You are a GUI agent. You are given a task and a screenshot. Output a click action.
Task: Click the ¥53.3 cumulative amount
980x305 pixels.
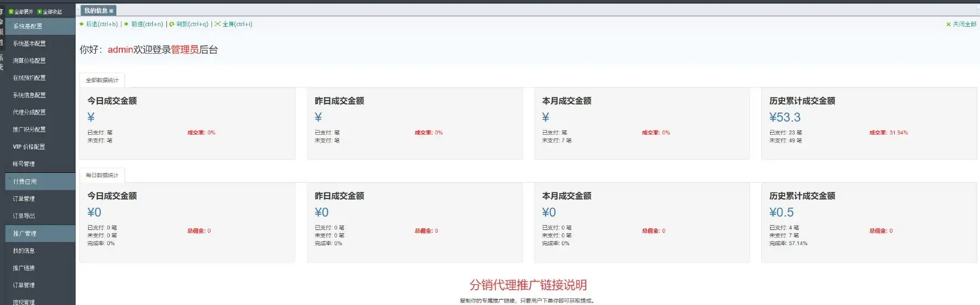coord(785,117)
